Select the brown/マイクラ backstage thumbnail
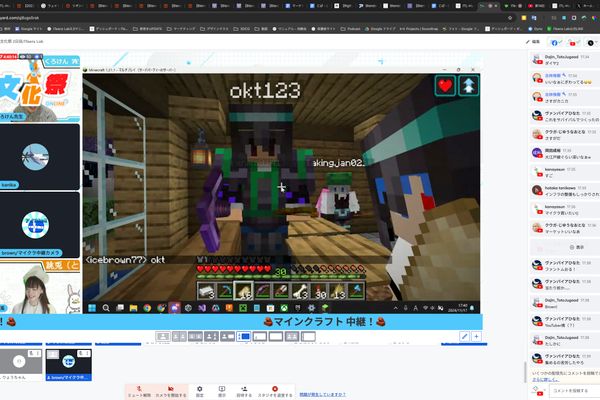The width and height of the screenshot is (600, 400). 68,364
